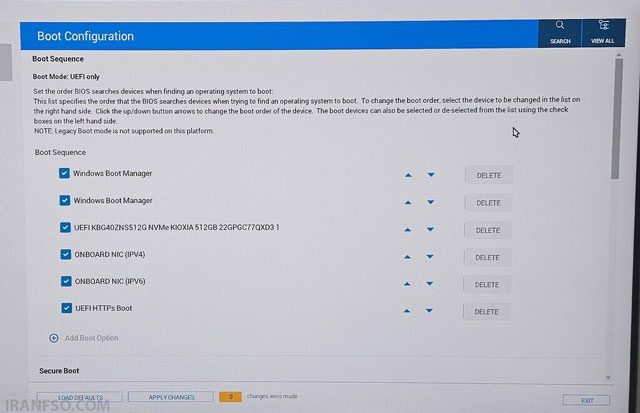Click the vertical scrollbar thumb

[x=617, y=118]
